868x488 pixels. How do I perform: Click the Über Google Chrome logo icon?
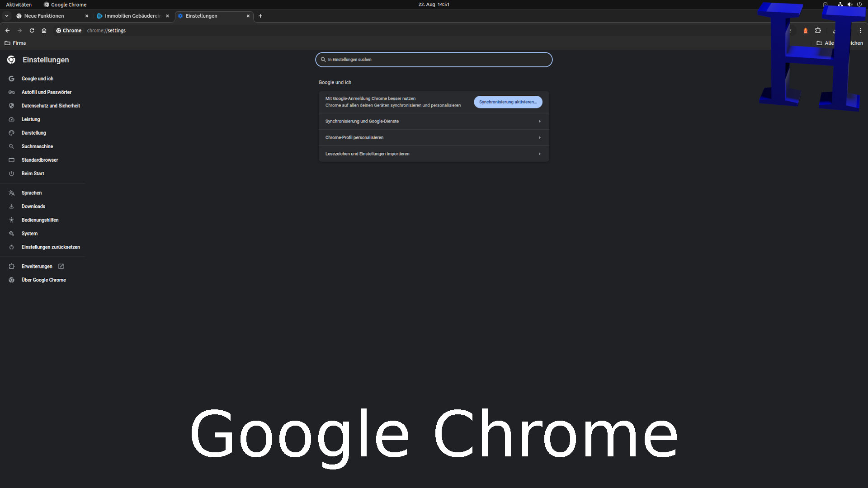click(11, 280)
